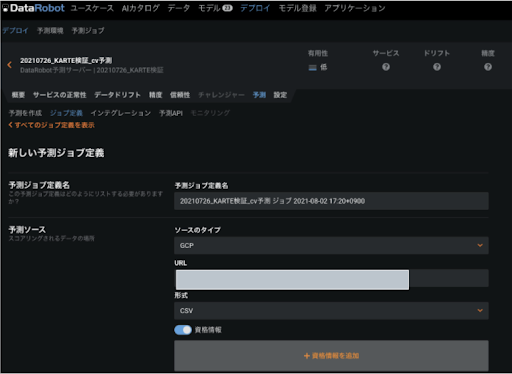Open the モデル登録 menu

pos(297,8)
